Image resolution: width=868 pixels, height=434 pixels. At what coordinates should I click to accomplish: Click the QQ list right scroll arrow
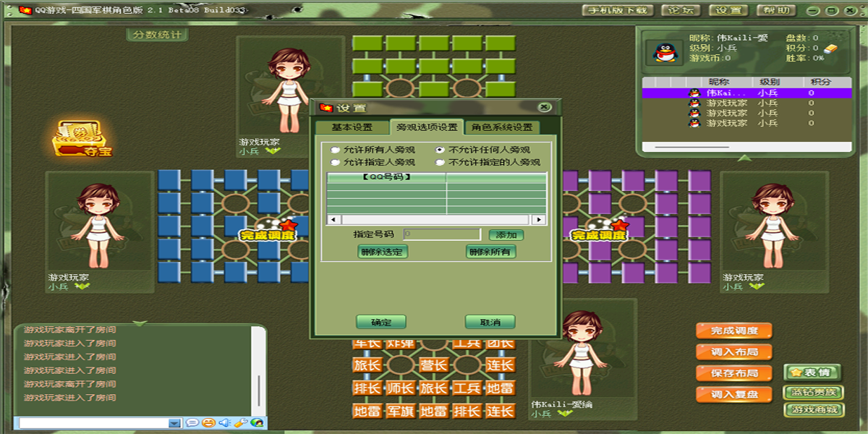coord(539,219)
